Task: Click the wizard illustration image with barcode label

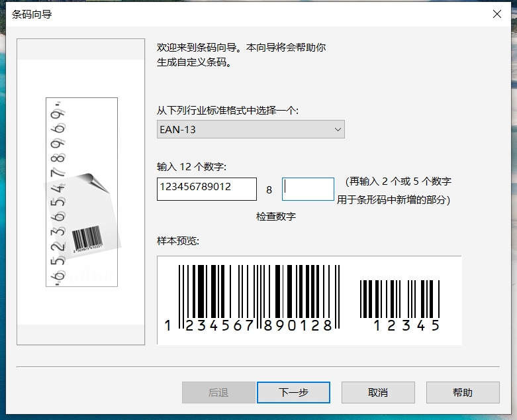Action: pyautogui.click(x=81, y=192)
